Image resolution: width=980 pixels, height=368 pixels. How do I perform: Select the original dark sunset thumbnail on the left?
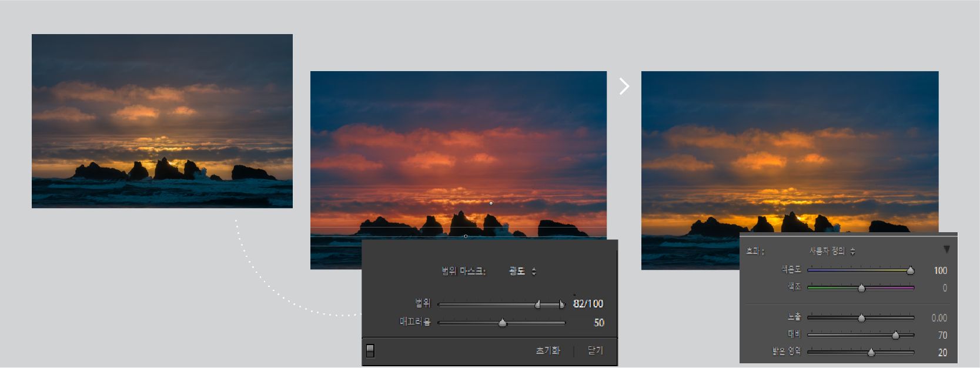tap(162, 121)
